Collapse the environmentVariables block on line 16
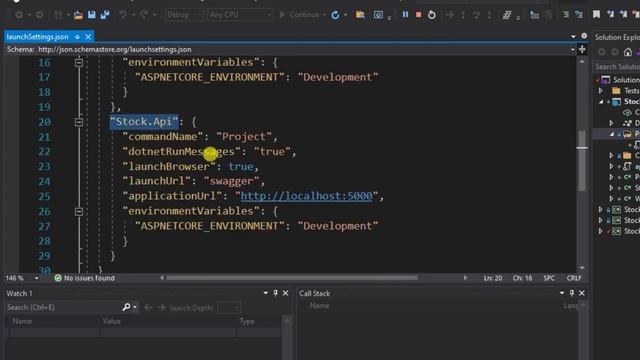The image size is (640, 360). 79,63
